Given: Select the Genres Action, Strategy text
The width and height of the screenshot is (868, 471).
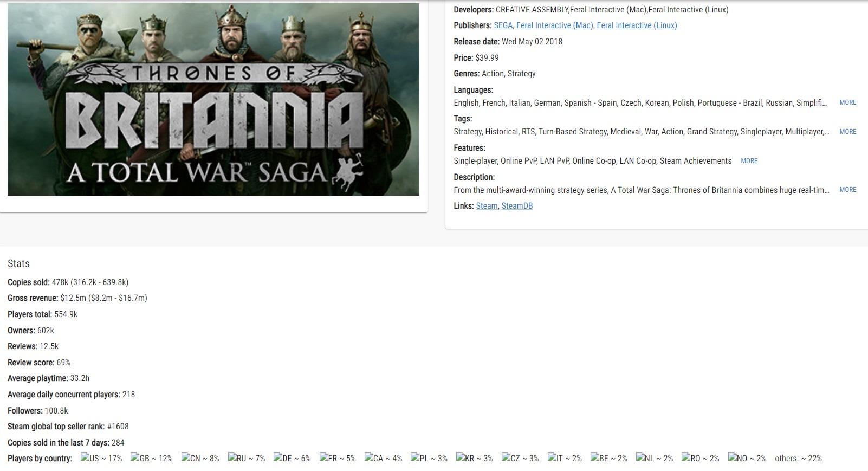Looking at the screenshot, I should pos(508,74).
